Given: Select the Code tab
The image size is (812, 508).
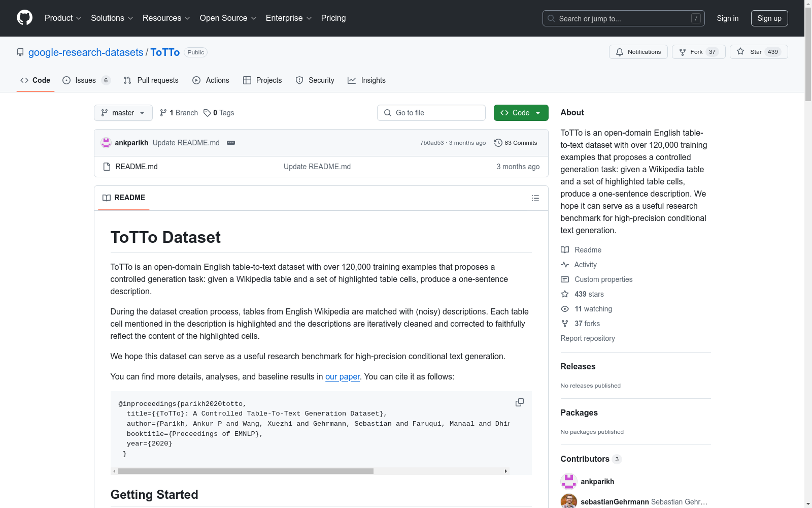Looking at the screenshot, I should (35, 80).
